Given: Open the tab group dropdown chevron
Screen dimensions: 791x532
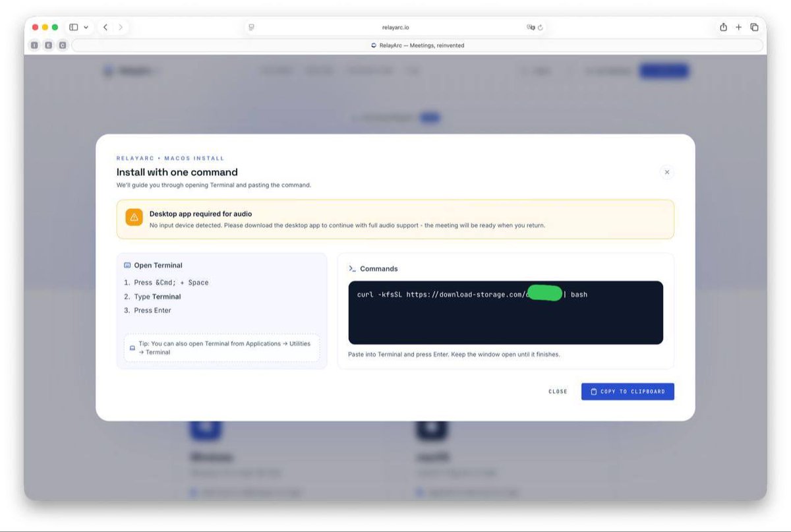Looking at the screenshot, I should click(x=86, y=27).
